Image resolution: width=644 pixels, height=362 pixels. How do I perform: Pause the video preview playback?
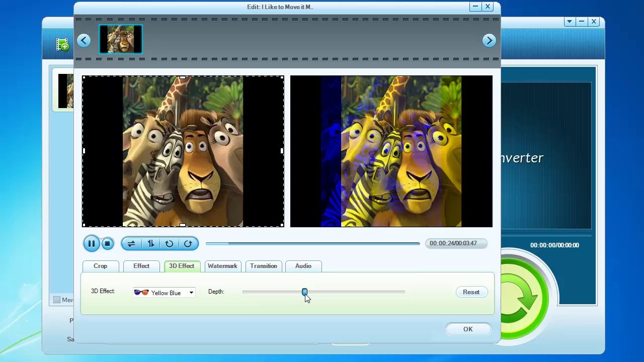point(92,244)
